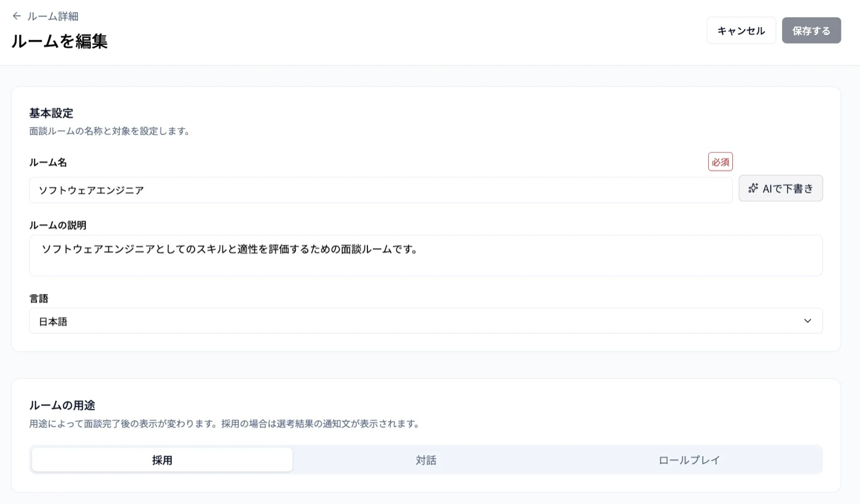Click the 保存する button
Viewport: 860px width, 504px height.
point(811,31)
